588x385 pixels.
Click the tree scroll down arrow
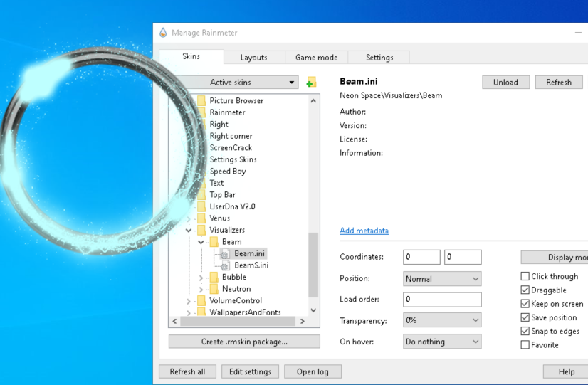click(x=313, y=310)
